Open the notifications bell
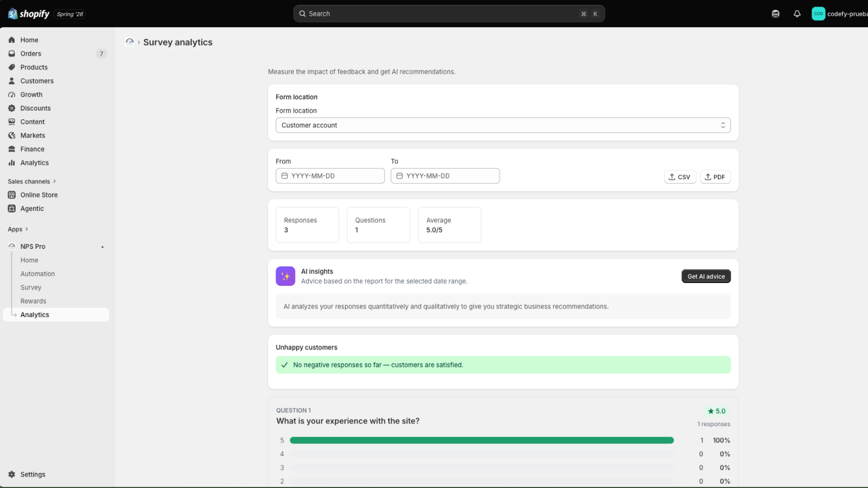The image size is (868, 488). click(x=797, y=14)
